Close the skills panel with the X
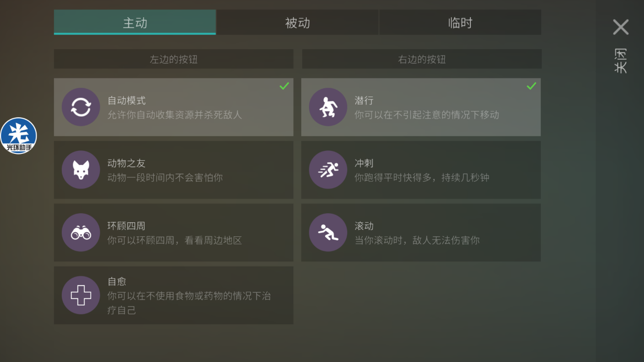Image resolution: width=644 pixels, height=362 pixels. coord(621,27)
